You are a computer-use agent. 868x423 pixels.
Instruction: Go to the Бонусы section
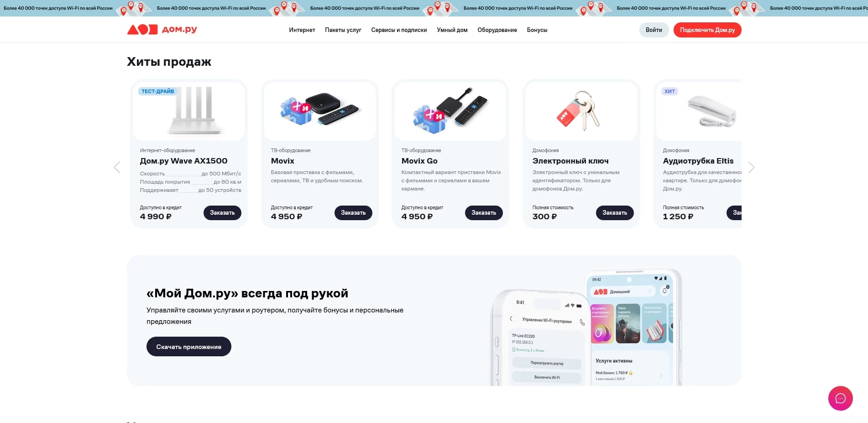tap(537, 30)
